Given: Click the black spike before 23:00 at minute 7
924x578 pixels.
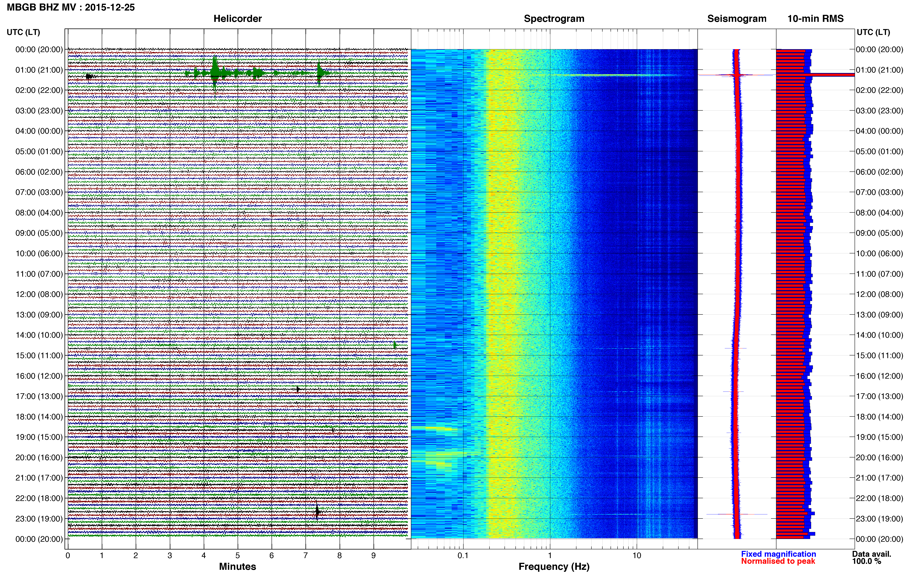Looking at the screenshot, I should coord(317,511).
